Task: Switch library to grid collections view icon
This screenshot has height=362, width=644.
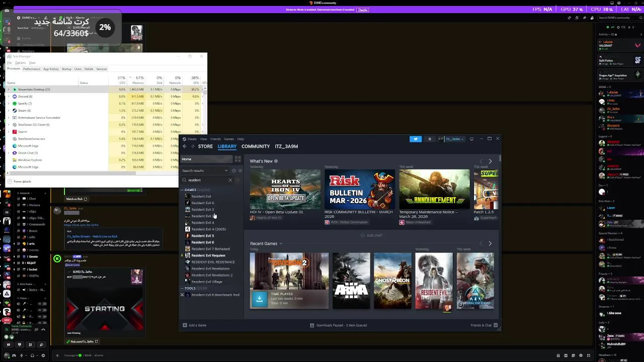Action: click(x=237, y=159)
